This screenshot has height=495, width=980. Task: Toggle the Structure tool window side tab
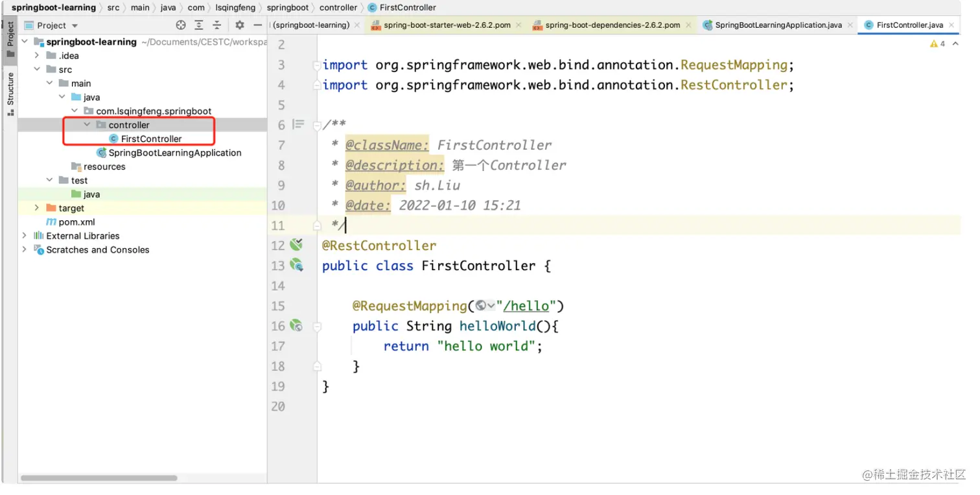[x=10, y=95]
